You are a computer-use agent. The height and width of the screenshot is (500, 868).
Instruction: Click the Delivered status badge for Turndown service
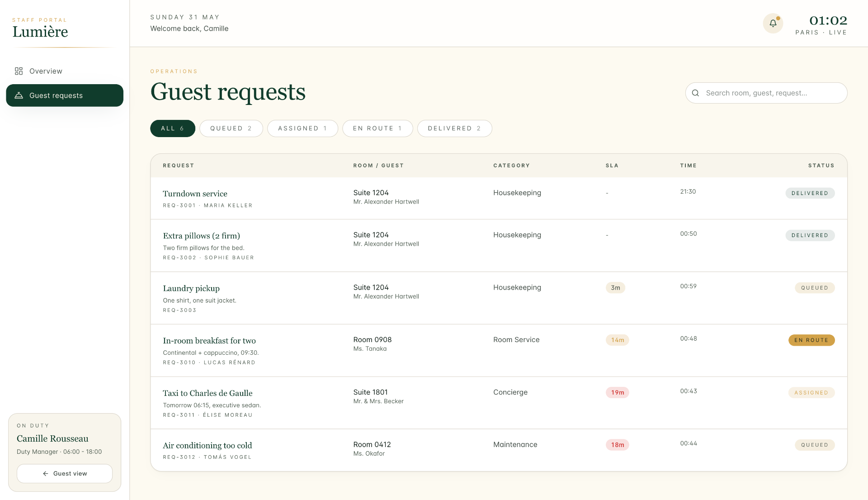pos(810,193)
